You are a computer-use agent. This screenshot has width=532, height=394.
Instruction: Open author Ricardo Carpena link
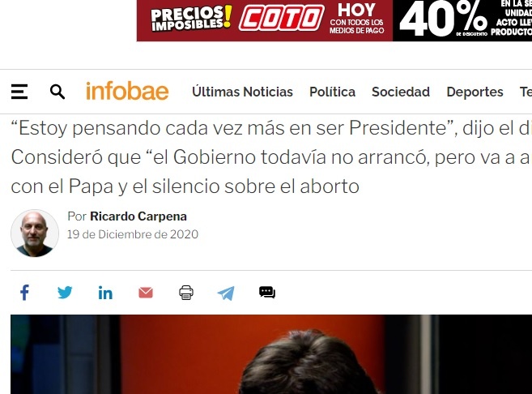[x=138, y=216]
